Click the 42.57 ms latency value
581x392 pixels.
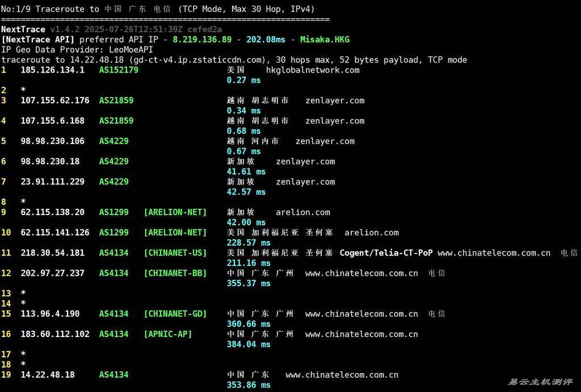coord(246,192)
